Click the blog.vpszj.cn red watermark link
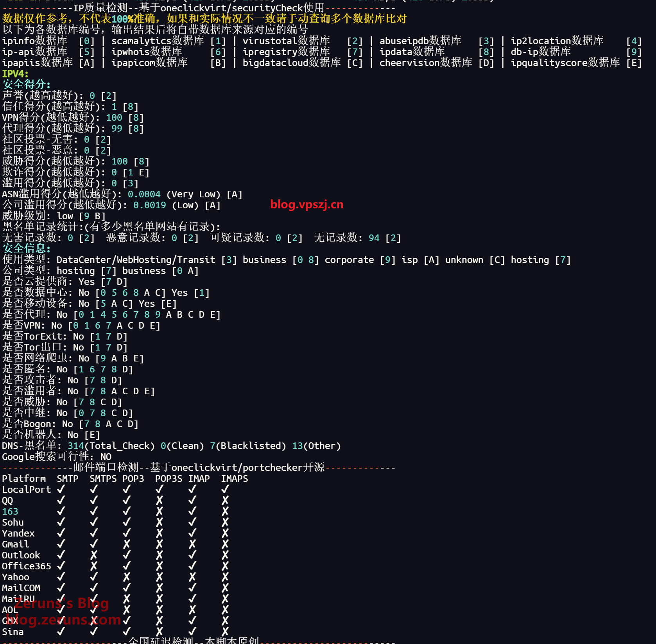 [x=306, y=204]
